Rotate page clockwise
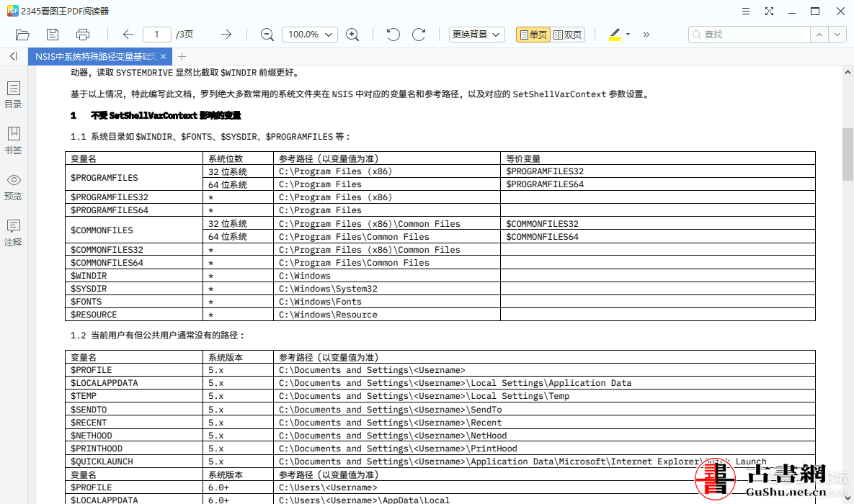The height and width of the screenshot is (504, 854). [419, 35]
